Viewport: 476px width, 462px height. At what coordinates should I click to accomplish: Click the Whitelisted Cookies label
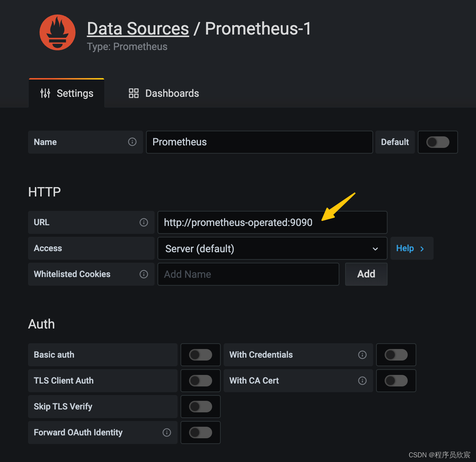point(72,274)
